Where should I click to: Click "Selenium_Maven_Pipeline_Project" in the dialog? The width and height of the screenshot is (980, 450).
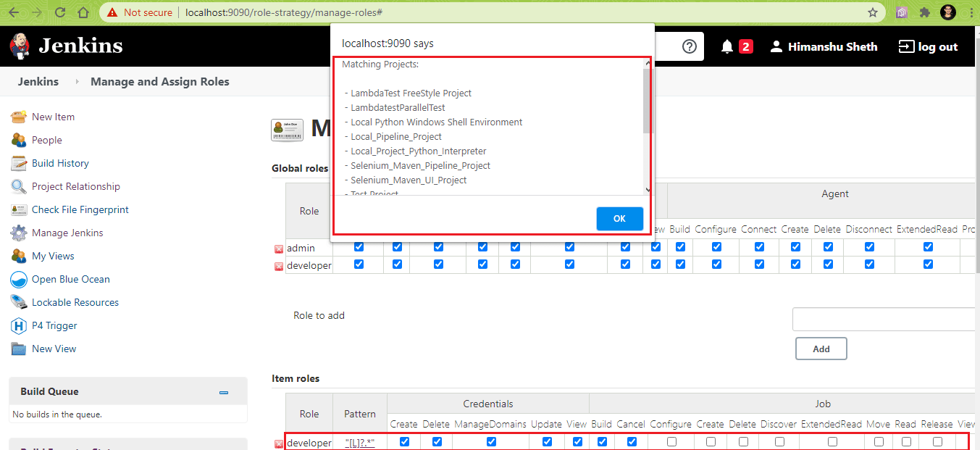click(421, 166)
